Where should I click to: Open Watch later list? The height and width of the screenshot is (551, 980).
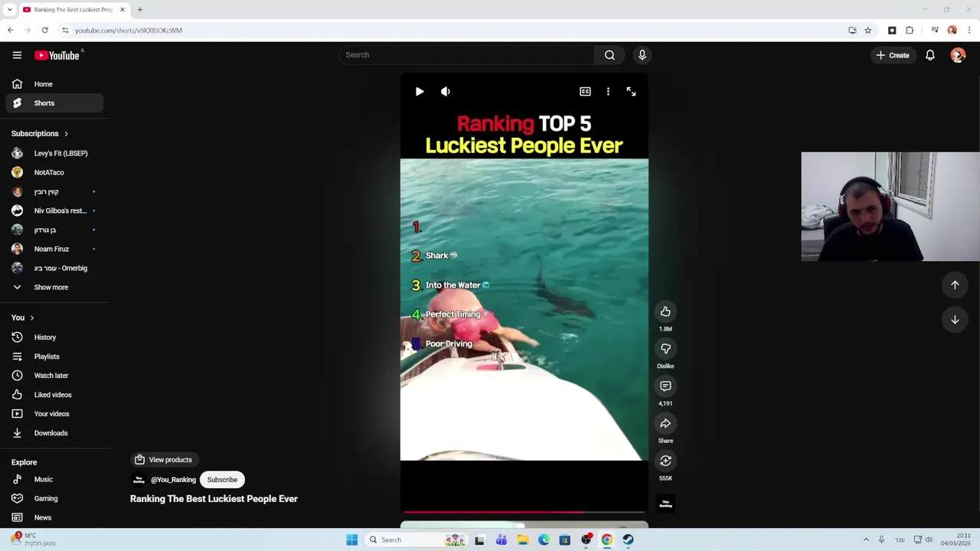(54, 376)
